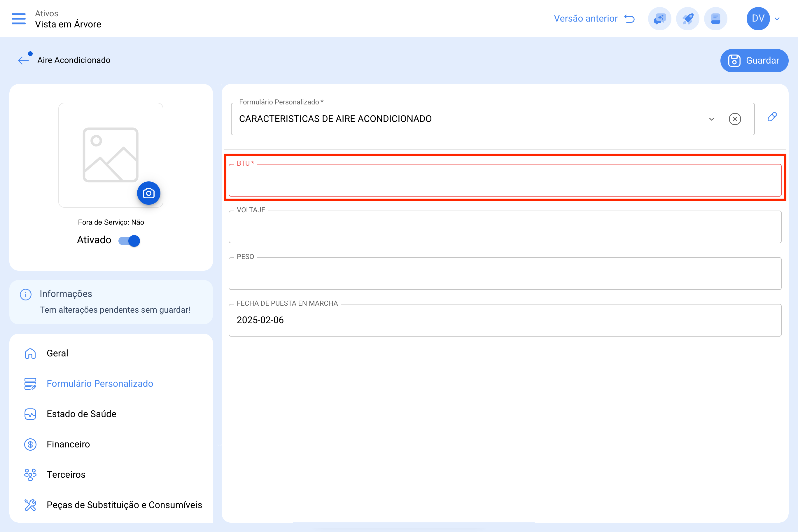Open the hamburger navigation menu
798x532 pixels.
click(x=18, y=19)
